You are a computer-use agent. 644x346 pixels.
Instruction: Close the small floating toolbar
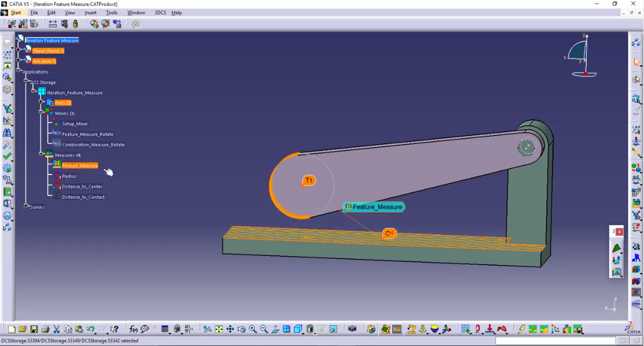[619, 232]
